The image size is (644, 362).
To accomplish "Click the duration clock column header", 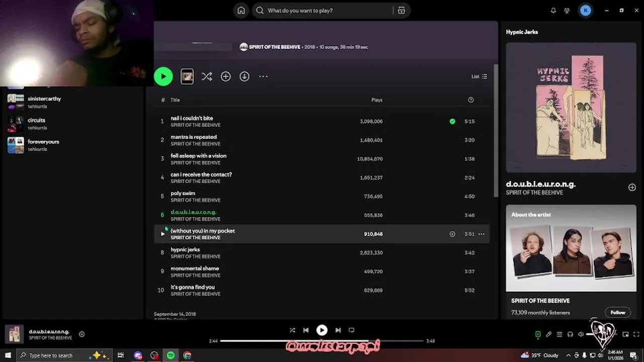I will coord(471,100).
